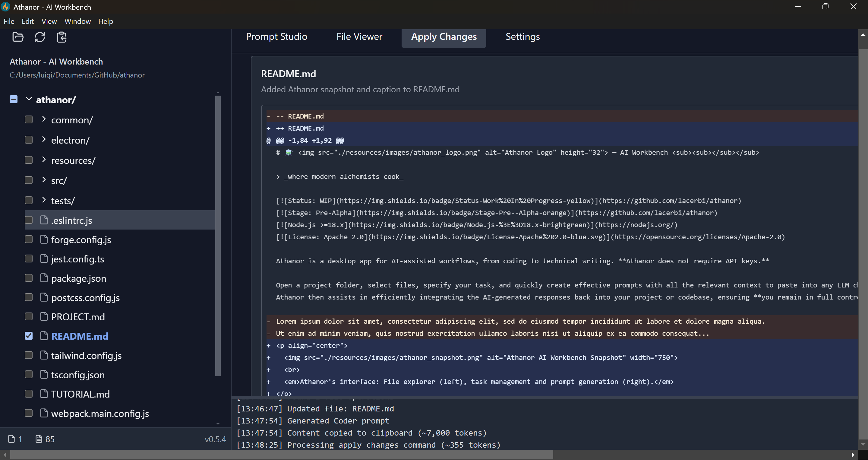Open the View menu
The width and height of the screenshot is (868, 460).
click(49, 21)
